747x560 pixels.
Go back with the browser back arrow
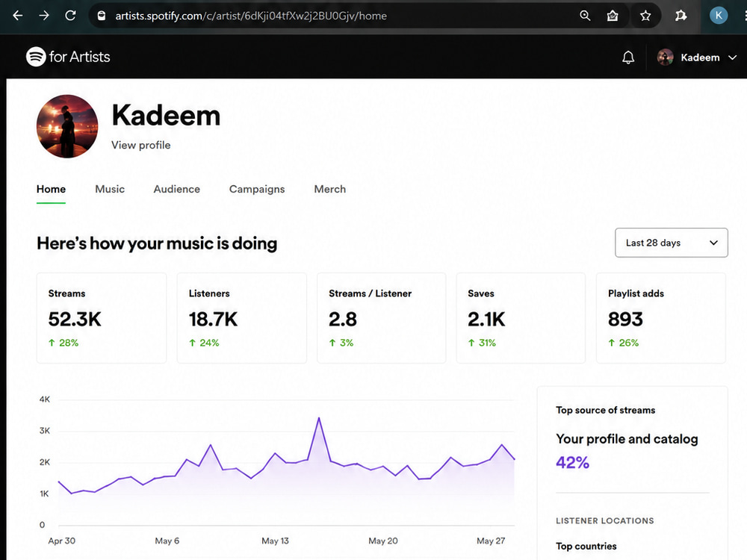[18, 16]
